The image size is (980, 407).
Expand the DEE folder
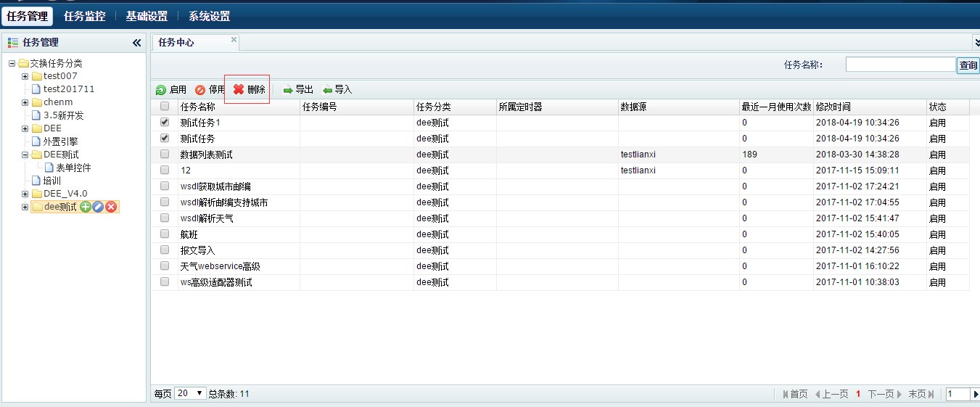[25, 128]
